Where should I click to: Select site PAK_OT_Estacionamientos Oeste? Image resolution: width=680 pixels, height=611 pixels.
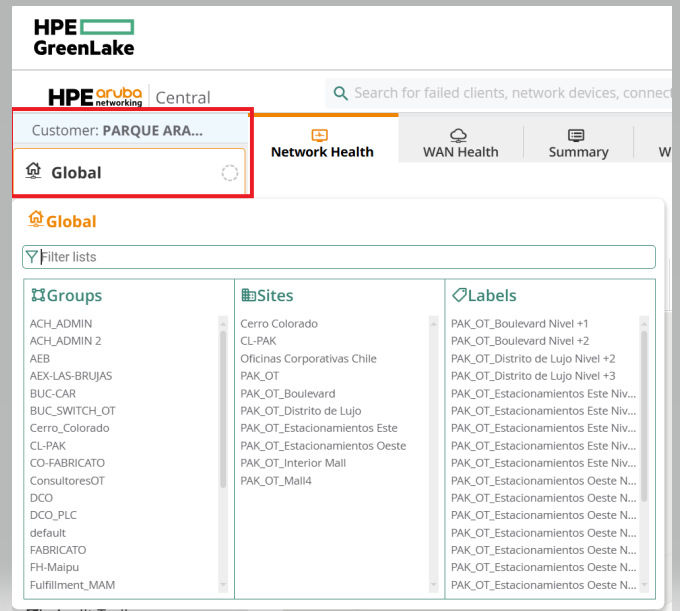(x=323, y=445)
